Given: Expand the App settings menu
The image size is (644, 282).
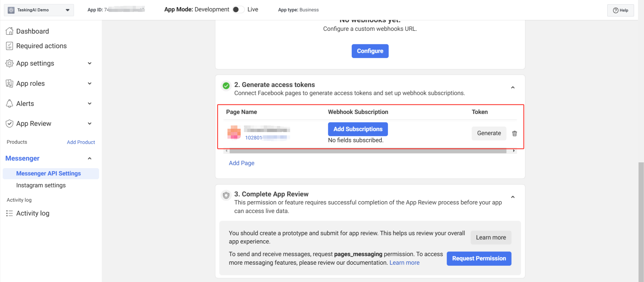Looking at the screenshot, I should pos(90,63).
